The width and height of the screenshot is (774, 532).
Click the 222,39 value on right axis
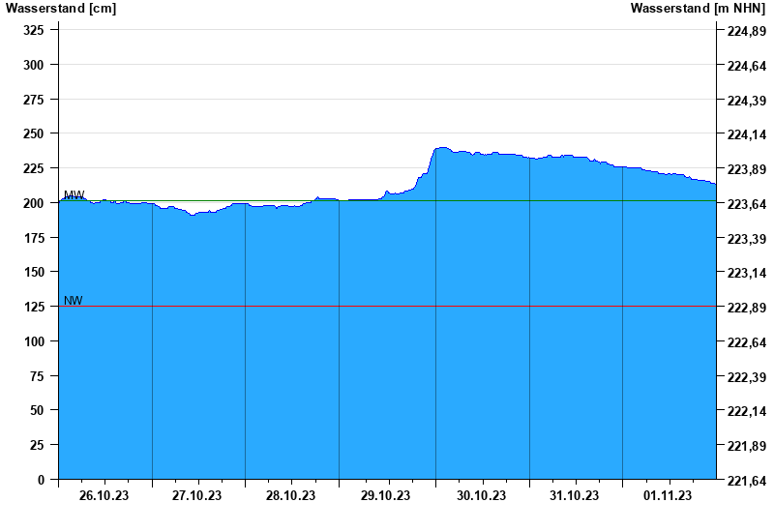tap(747, 377)
